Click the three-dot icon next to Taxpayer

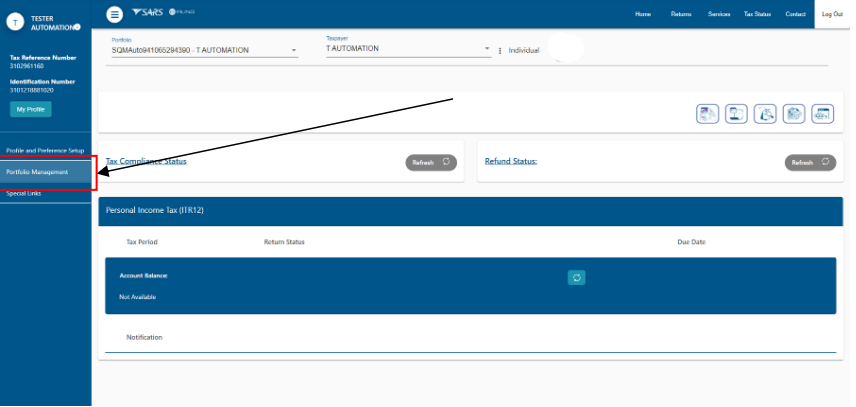point(500,50)
